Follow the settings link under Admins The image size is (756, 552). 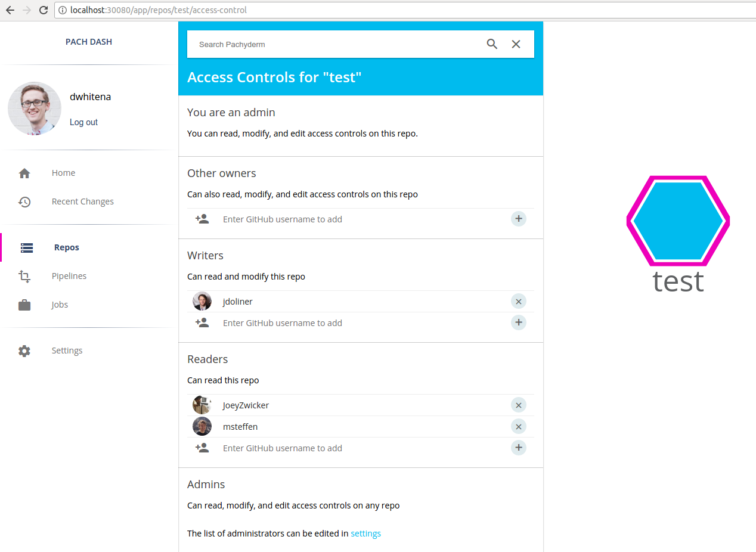[365, 534]
